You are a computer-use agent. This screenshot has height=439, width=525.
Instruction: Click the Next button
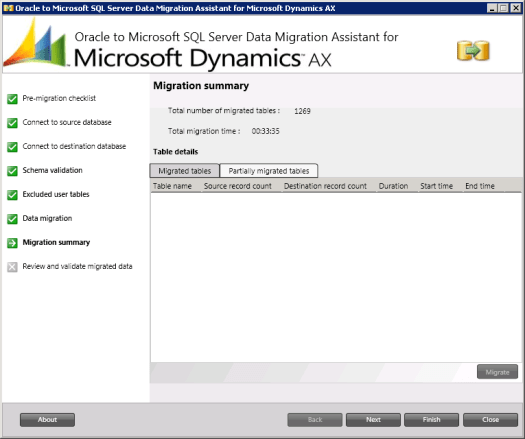pos(373,420)
